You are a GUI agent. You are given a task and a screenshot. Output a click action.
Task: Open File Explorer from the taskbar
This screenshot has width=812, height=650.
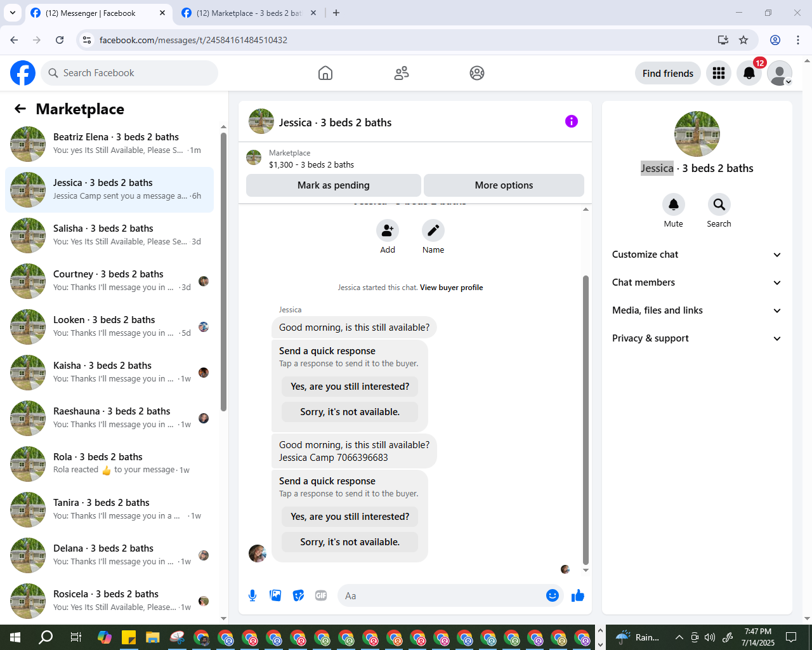[x=152, y=637]
